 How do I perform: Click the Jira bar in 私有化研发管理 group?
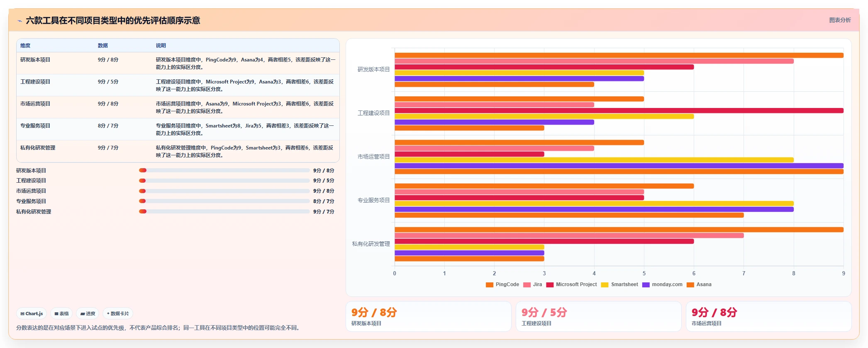(569, 235)
